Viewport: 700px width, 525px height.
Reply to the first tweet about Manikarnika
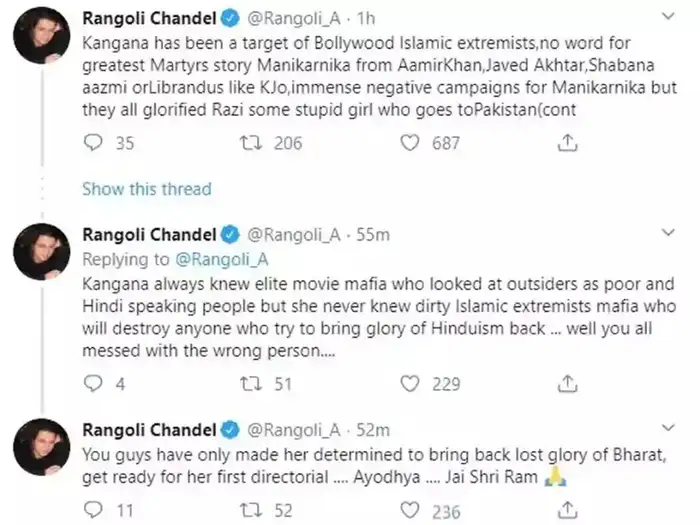94,143
